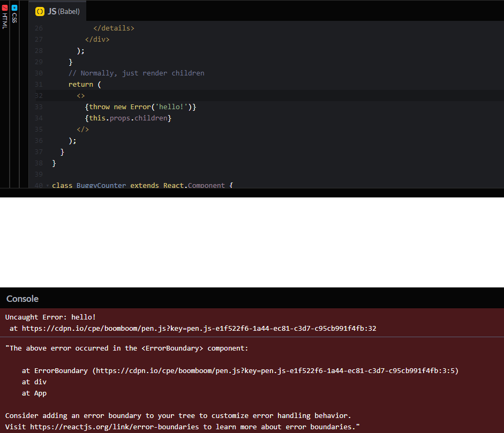Click the 'return (' statement on line 31
The image size is (504, 433).
coord(85,85)
